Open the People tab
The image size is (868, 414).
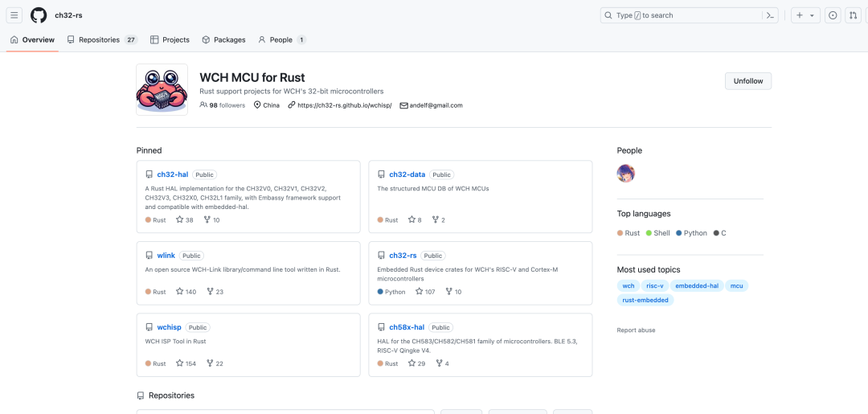(282, 40)
